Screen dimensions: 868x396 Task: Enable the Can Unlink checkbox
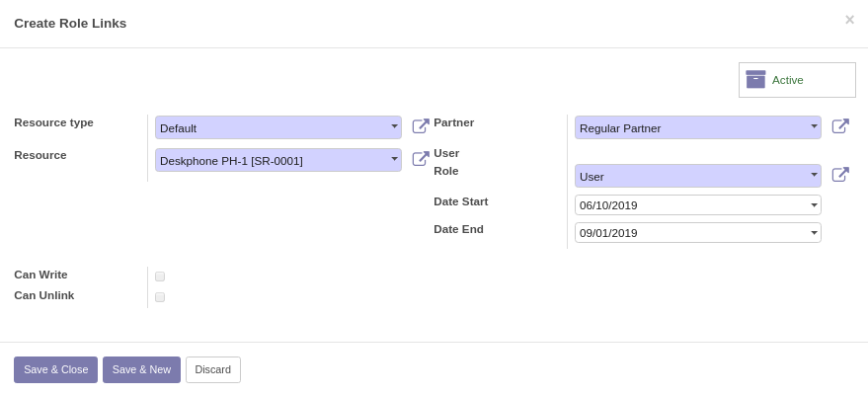(160, 297)
